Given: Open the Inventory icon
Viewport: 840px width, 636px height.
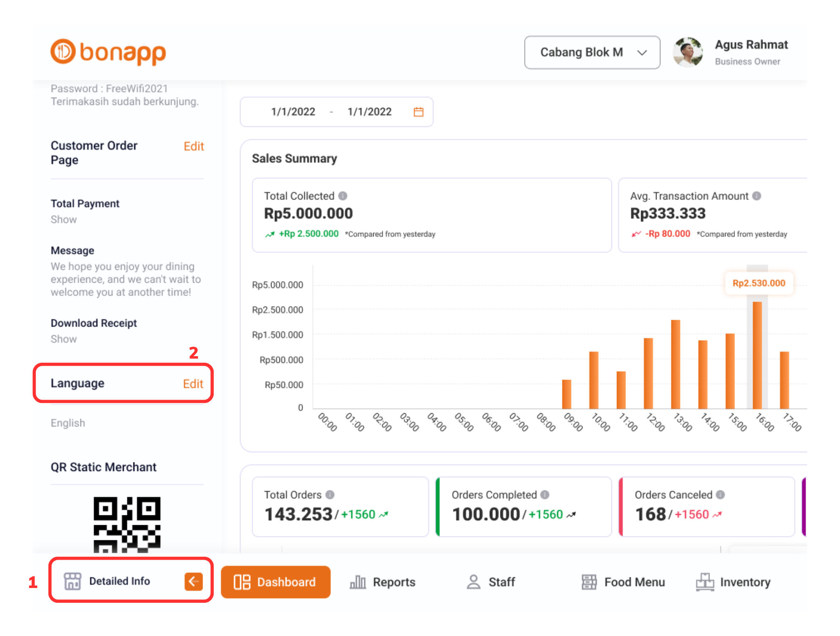Looking at the screenshot, I should 705,581.
